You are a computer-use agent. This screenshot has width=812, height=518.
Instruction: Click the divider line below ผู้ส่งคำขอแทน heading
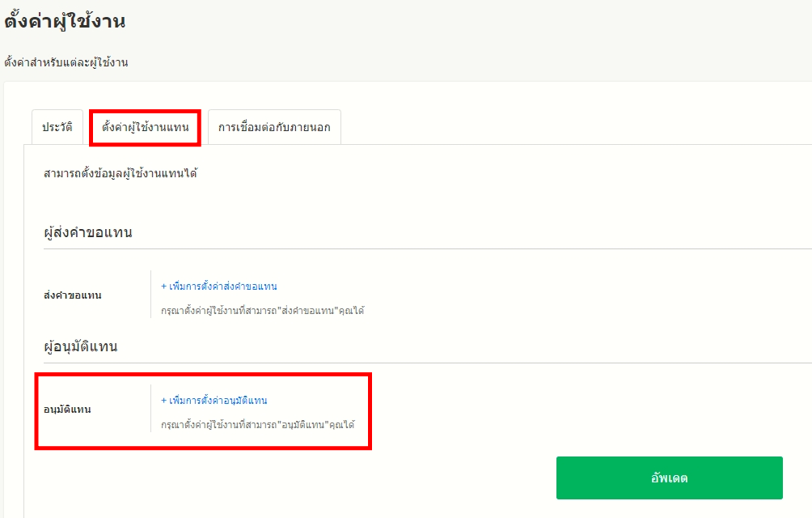click(x=404, y=248)
